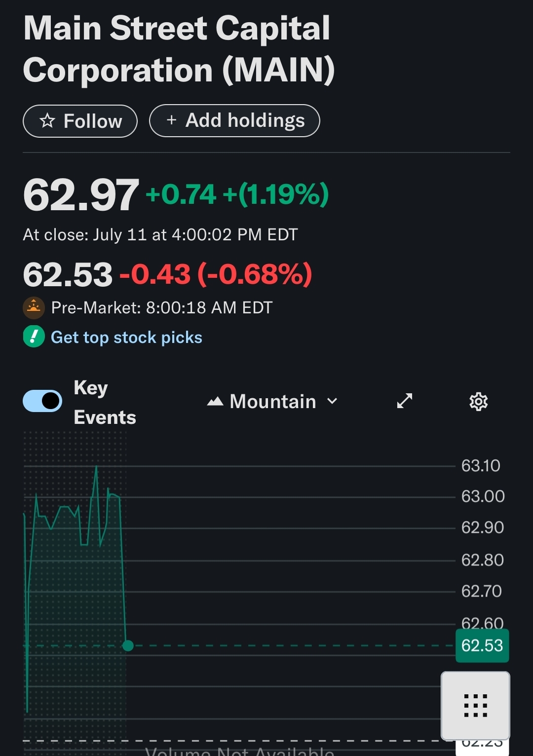The height and width of the screenshot is (756, 533).
Task: Expand chart to full screen
Action: point(405,401)
